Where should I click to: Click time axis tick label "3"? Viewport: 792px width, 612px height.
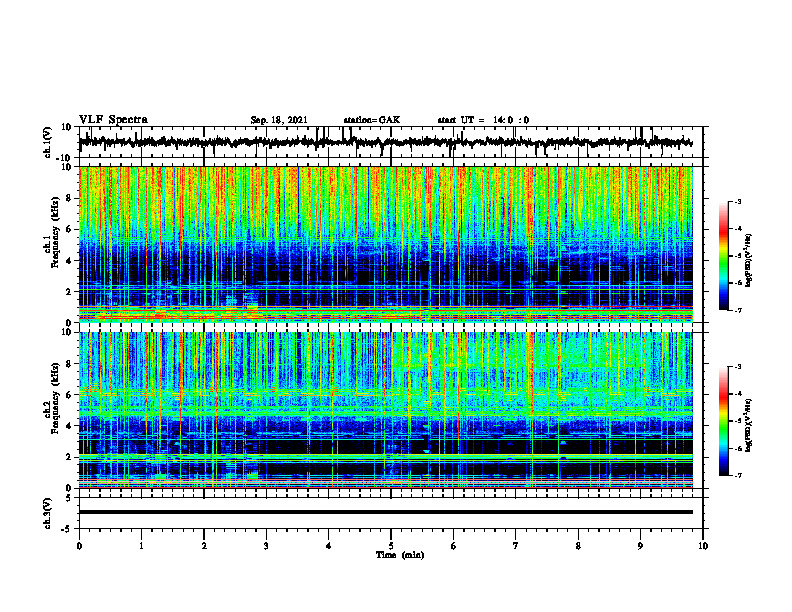266,546
